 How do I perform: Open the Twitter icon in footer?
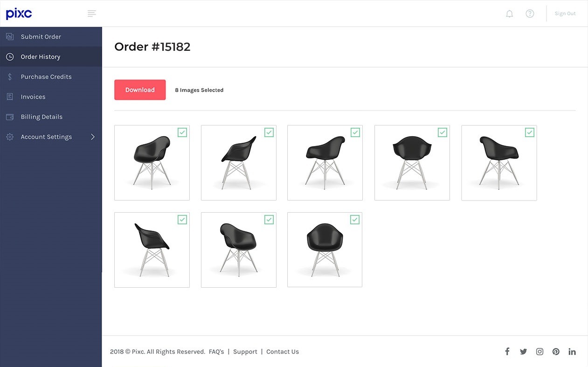pos(523,352)
